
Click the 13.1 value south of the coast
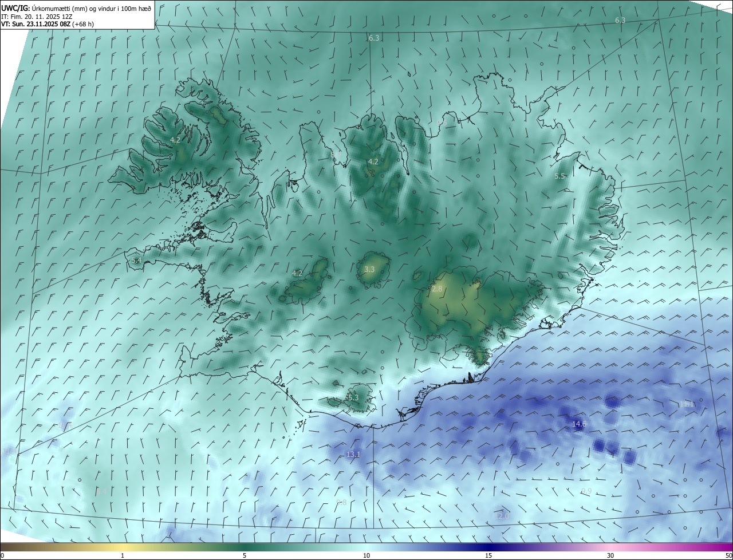(353, 455)
